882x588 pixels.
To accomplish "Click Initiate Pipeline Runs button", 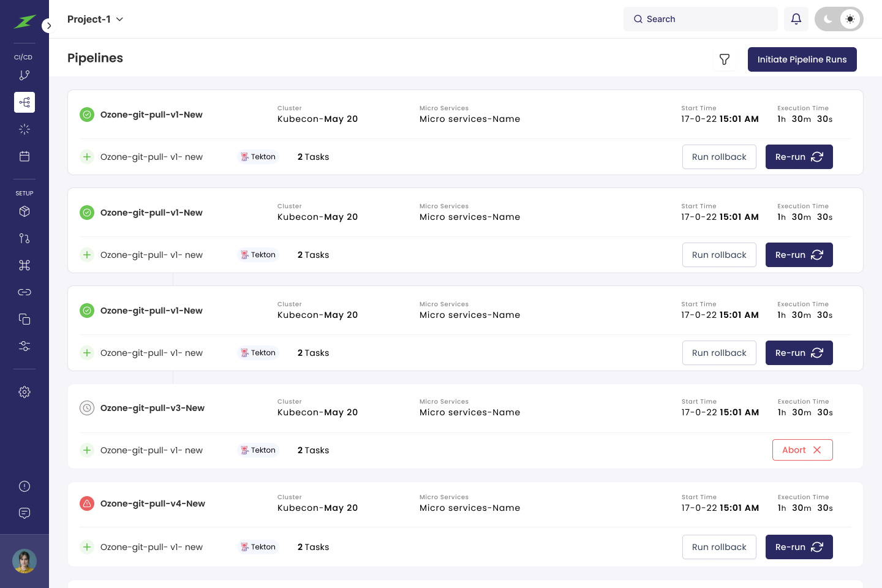I will [802, 59].
